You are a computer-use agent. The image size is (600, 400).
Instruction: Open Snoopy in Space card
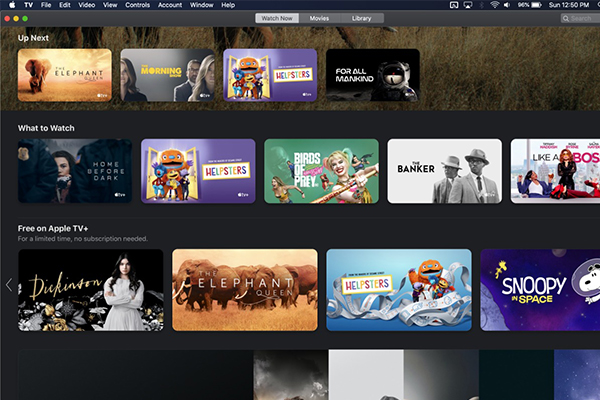click(540, 290)
